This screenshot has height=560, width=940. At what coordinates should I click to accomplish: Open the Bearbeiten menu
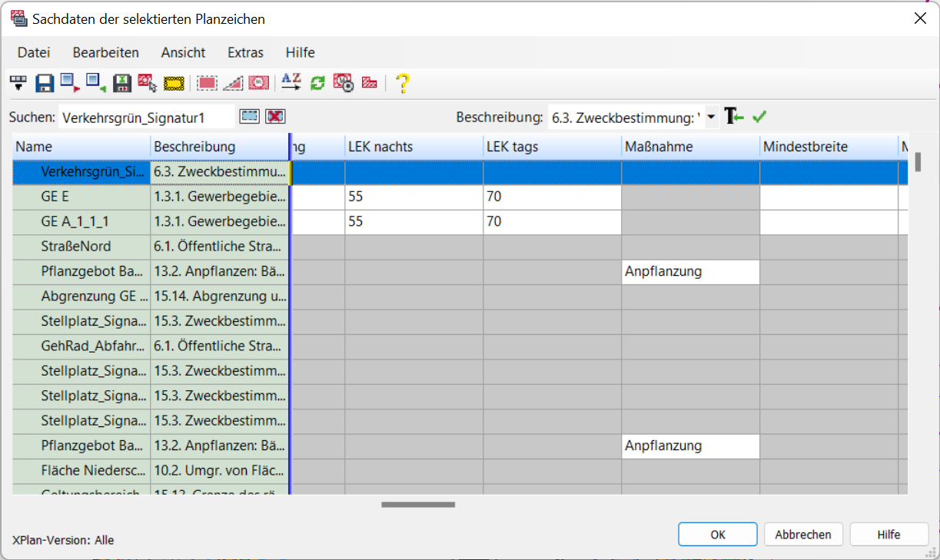click(x=105, y=52)
